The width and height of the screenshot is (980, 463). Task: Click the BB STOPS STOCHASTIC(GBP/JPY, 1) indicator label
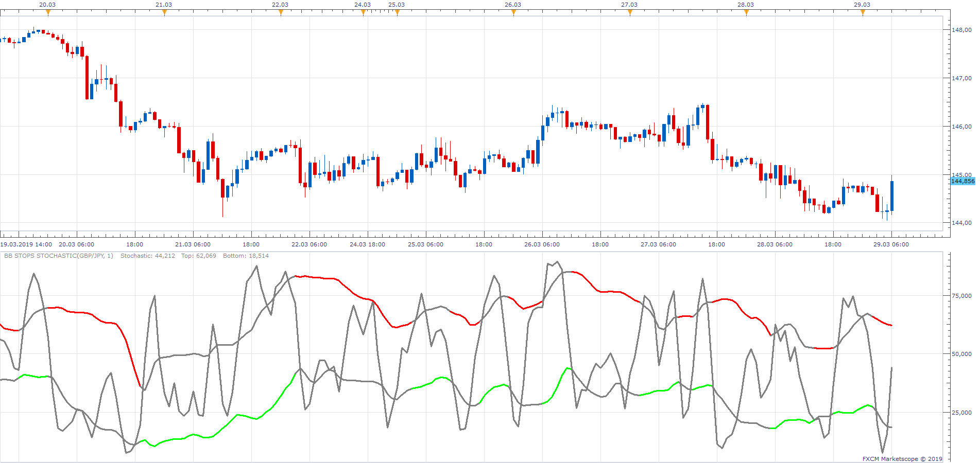coord(59,256)
